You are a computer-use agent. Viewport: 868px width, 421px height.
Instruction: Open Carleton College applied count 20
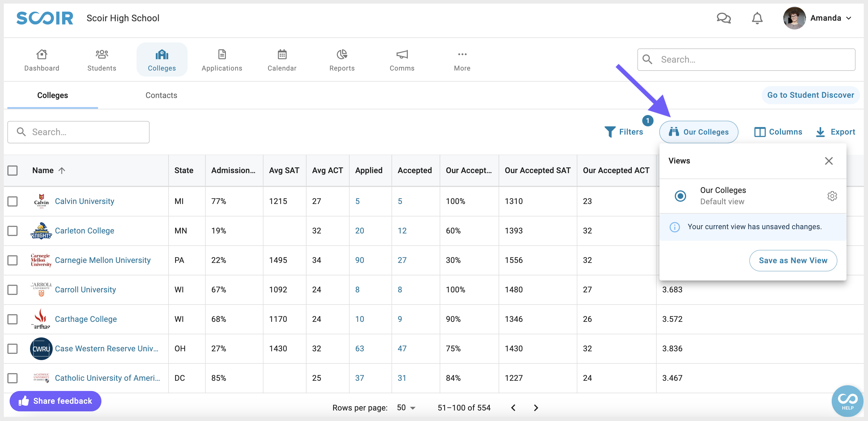(x=359, y=231)
